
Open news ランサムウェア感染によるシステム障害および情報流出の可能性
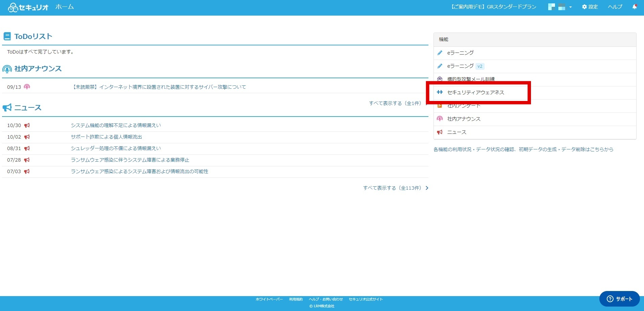click(x=139, y=171)
